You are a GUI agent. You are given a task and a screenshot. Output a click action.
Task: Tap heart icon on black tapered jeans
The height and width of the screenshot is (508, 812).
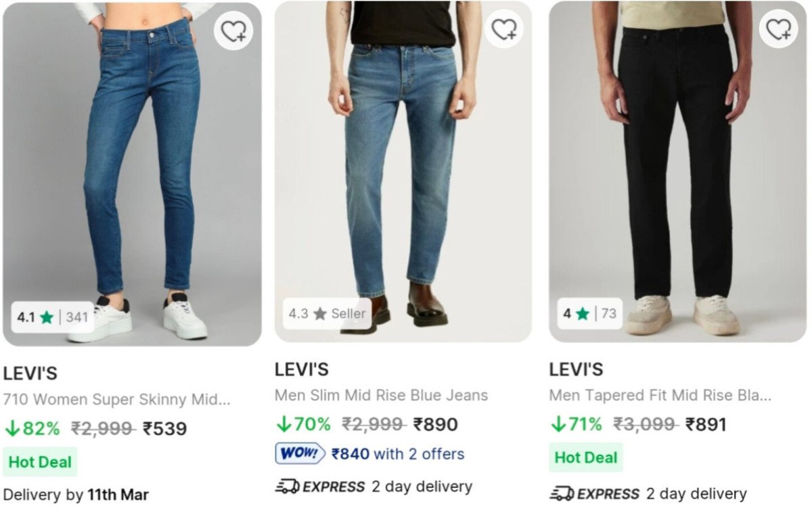(x=779, y=28)
